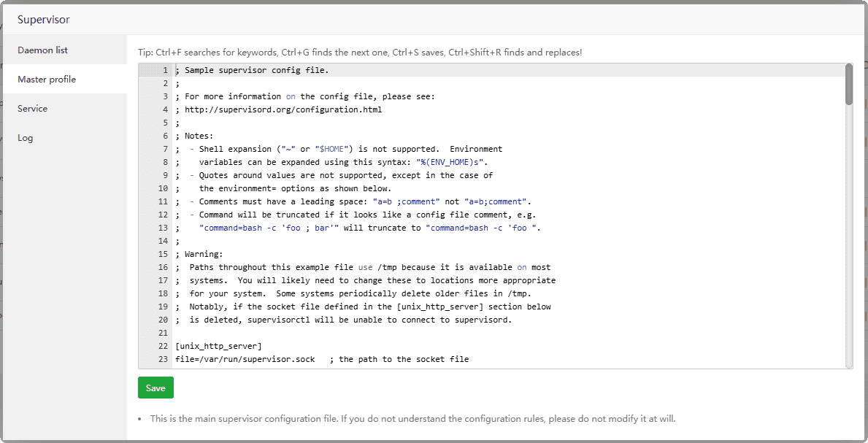
Task: Click line 1 '; Sample supervisor config file.'
Action: pos(252,70)
